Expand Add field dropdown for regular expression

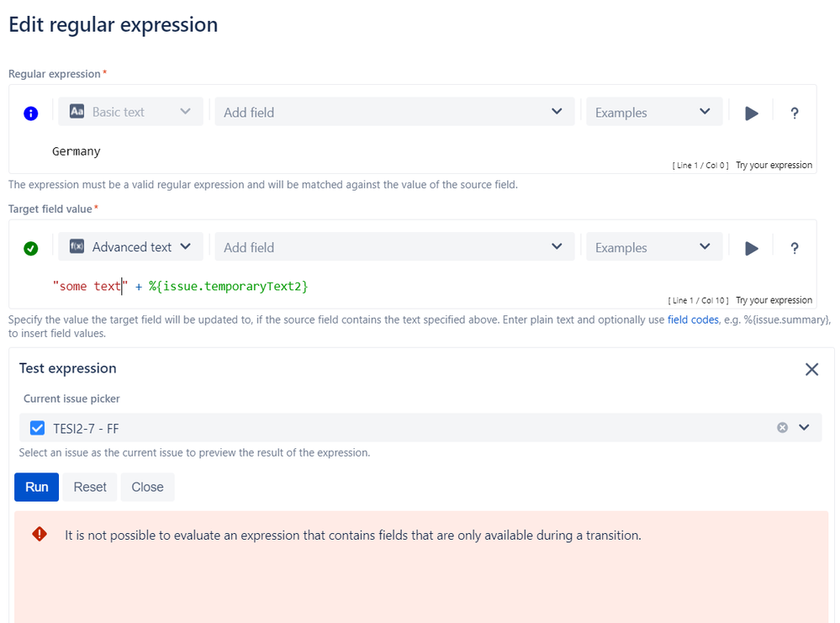click(x=394, y=112)
